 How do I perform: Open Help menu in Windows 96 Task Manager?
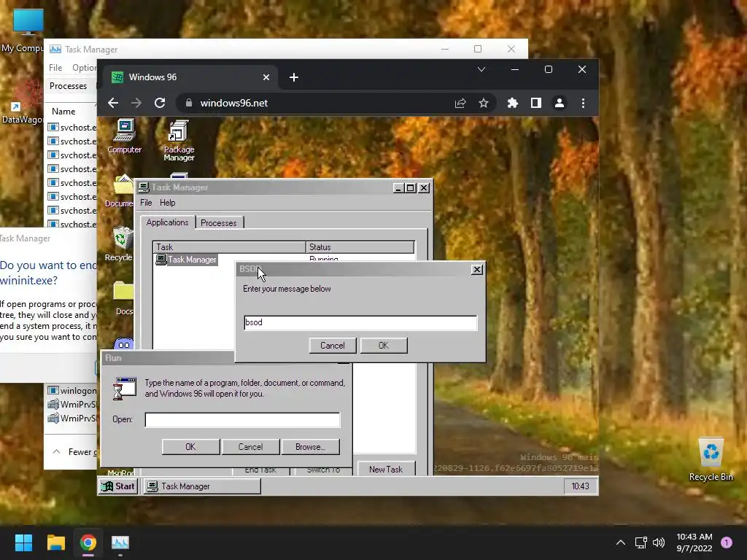(167, 203)
